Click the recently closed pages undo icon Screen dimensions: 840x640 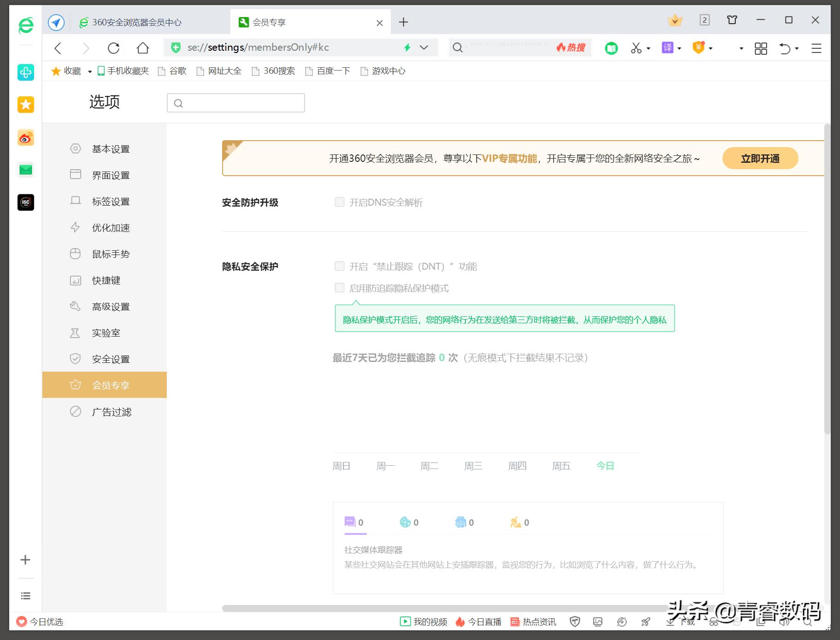coord(785,48)
